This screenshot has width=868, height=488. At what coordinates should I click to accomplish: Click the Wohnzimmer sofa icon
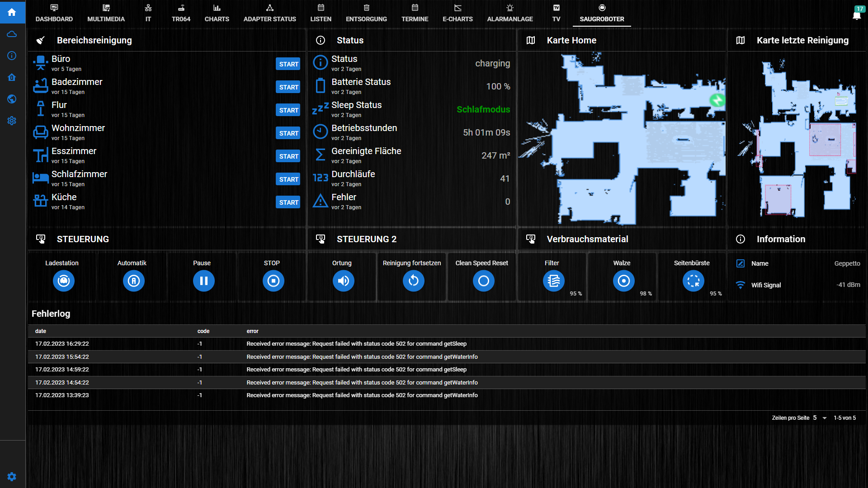(41, 132)
